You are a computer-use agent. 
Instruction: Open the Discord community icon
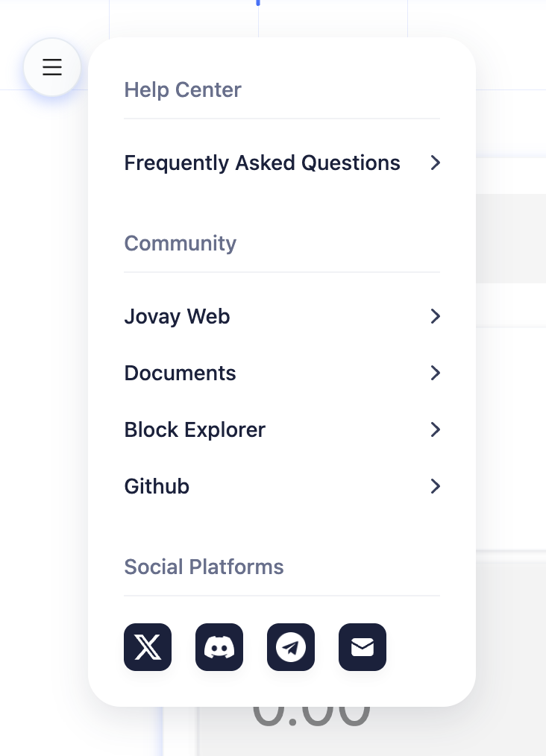coord(219,647)
